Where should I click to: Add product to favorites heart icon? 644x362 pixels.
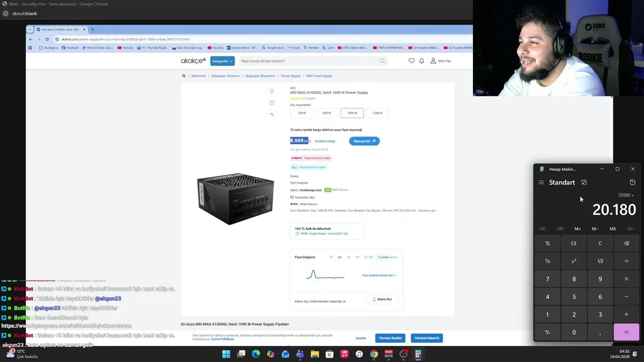(x=272, y=91)
